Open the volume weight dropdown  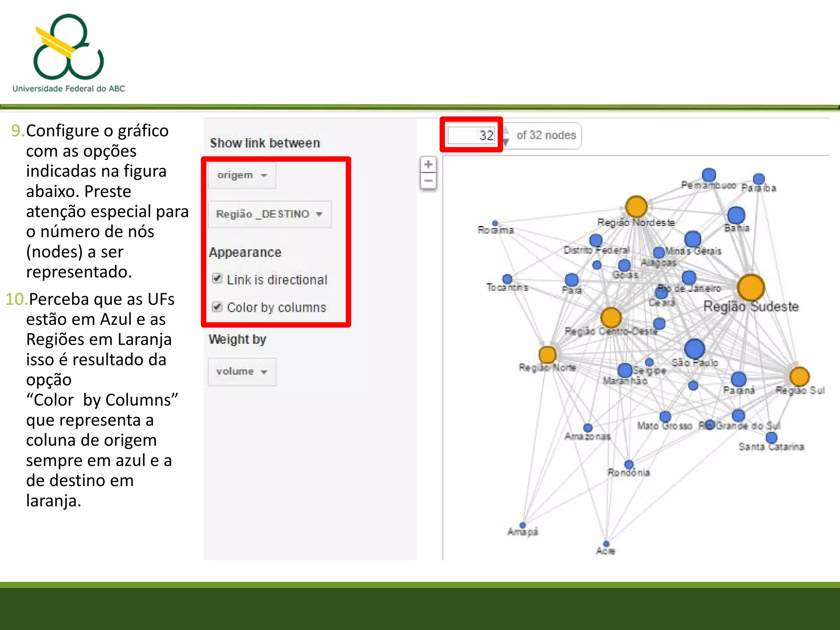(242, 372)
